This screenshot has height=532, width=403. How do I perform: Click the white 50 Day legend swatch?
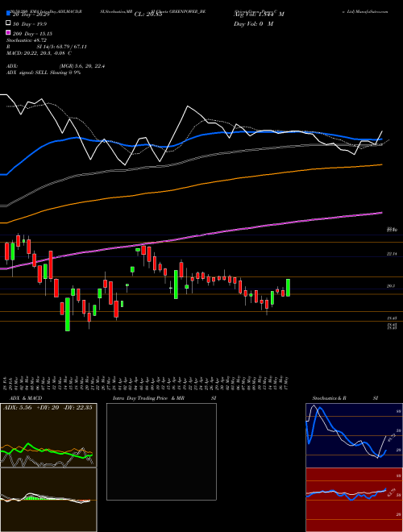tap(8, 23)
